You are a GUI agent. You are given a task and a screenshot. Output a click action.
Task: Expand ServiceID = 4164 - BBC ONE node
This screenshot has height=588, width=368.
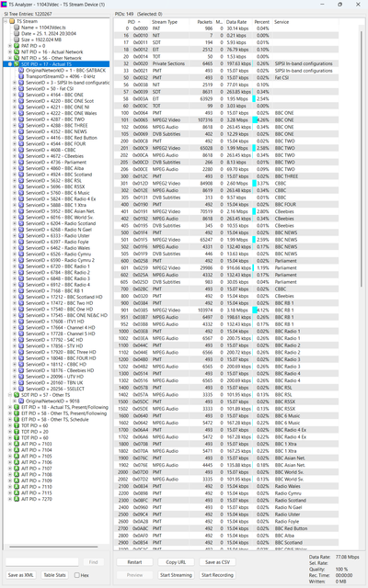15,95
